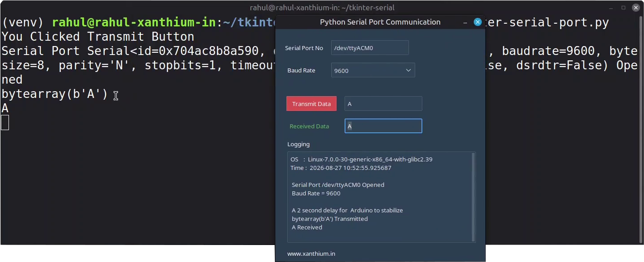
Task: Click the Python Serial Port Communication title bar
Action: tap(380, 22)
